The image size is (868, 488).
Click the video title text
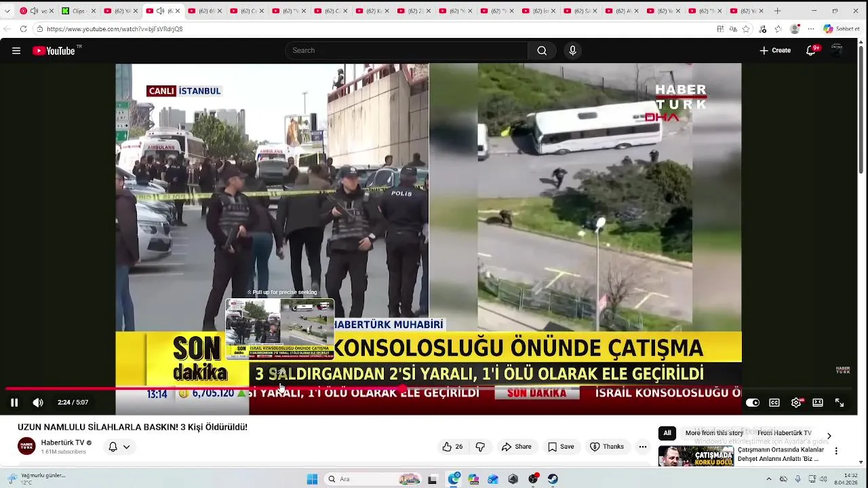pyautogui.click(x=132, y=427)
